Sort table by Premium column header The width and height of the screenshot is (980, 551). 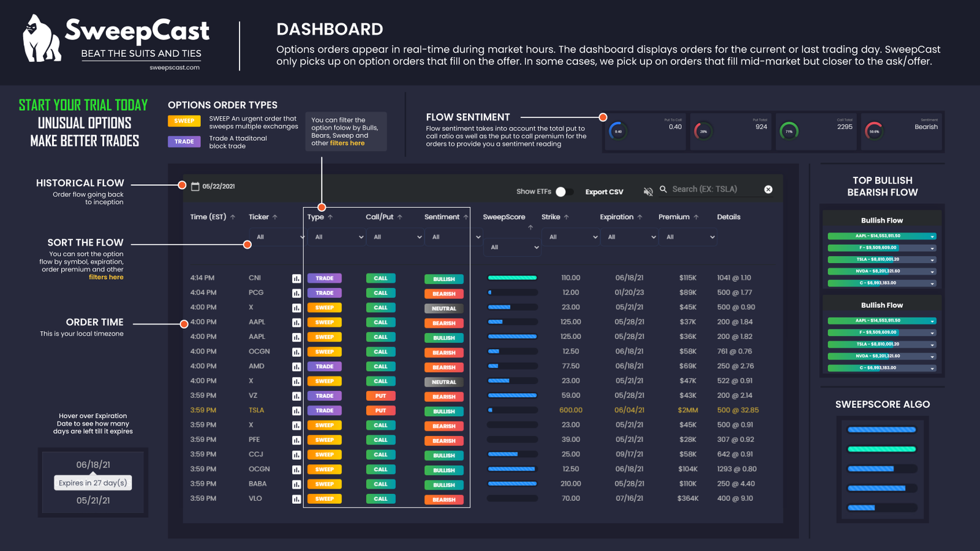point(674,217)
